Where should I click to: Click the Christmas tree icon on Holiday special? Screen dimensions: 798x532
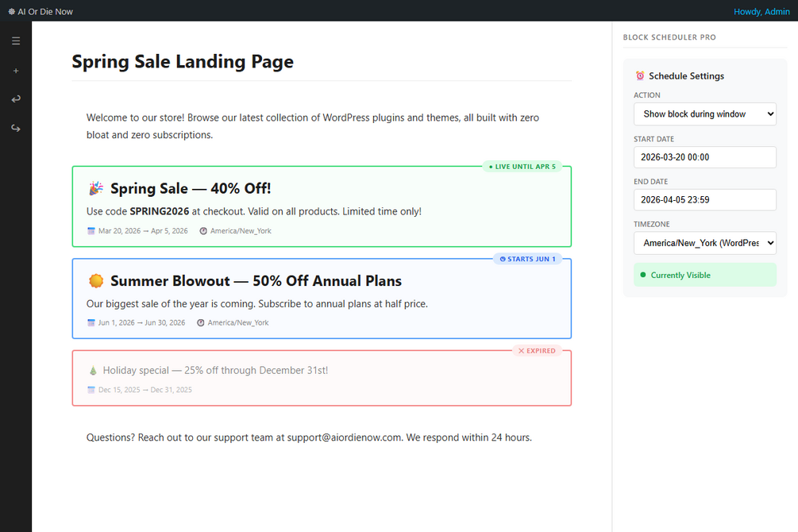click(x=93, y=371)
